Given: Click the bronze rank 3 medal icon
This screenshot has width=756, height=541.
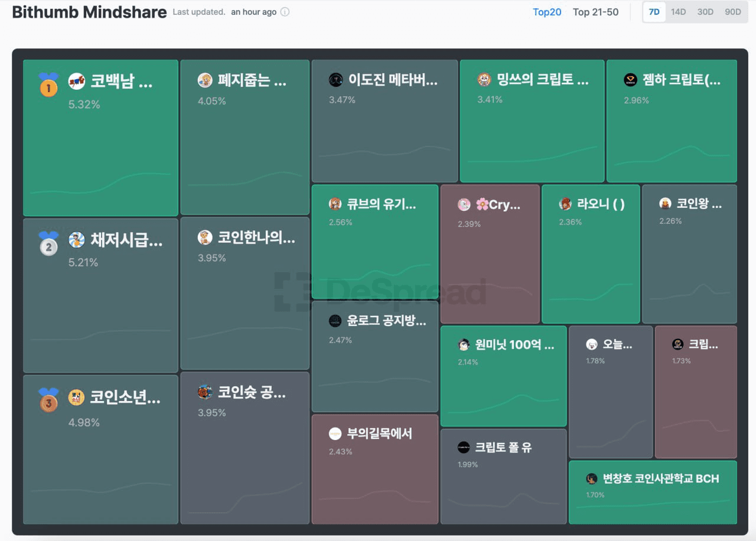Looking at the screenshot, I should pos(48,400).
